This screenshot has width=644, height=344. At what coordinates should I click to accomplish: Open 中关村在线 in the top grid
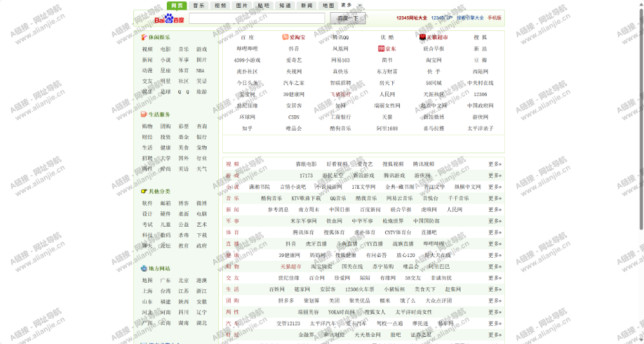(480, 83)
